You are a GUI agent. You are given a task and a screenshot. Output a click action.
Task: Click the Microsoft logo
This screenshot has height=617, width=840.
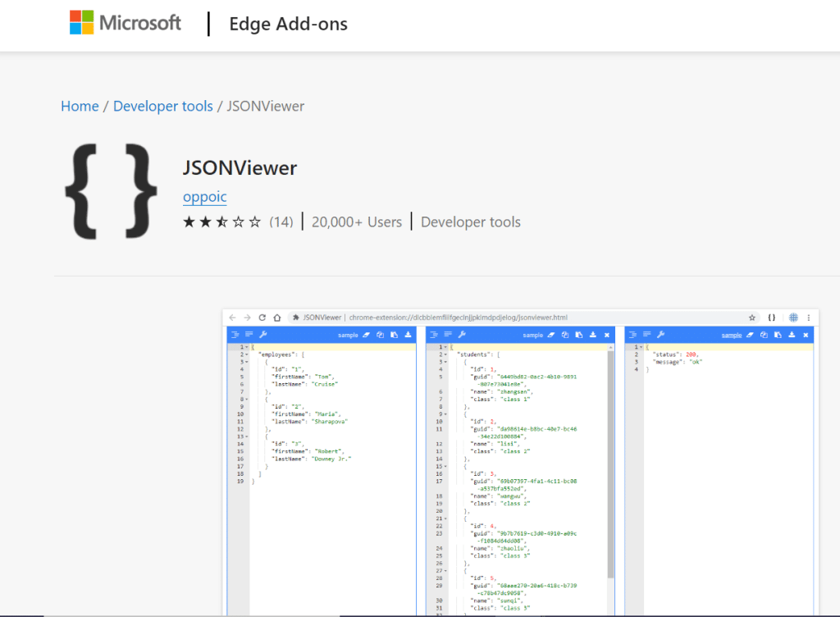point(125,23)
